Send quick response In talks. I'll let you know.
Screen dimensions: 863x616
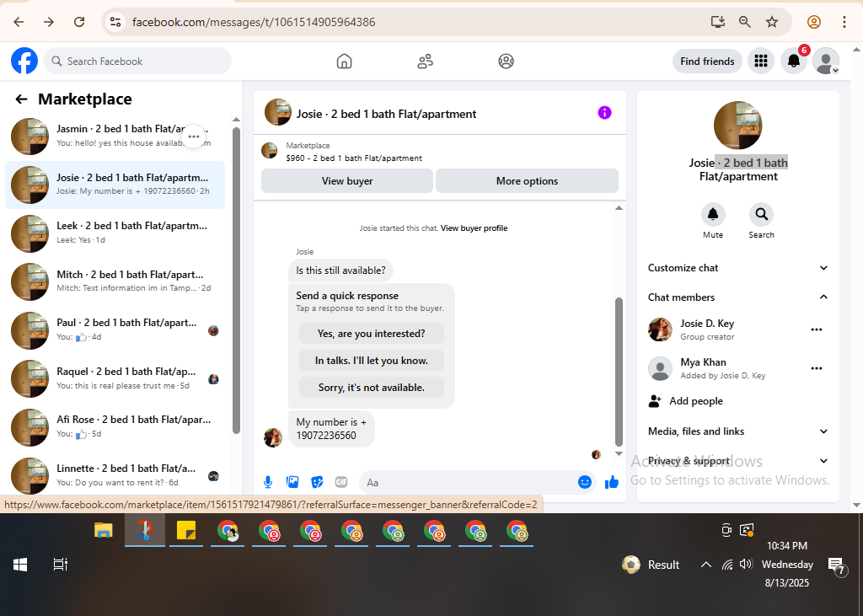tap(372, 361)
